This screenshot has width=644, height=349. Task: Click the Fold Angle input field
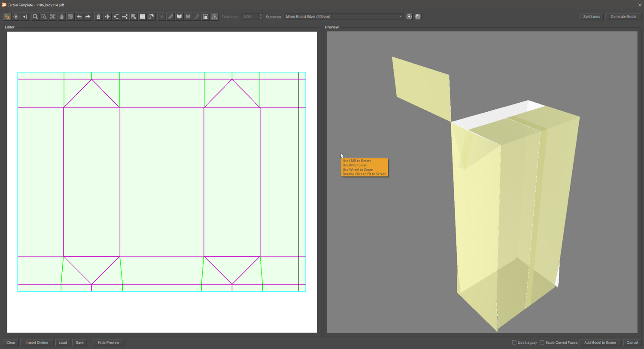click(250, 17)
